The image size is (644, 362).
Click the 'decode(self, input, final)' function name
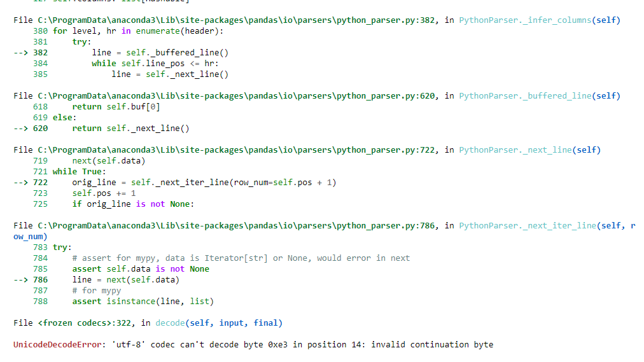tap(219, 323)
